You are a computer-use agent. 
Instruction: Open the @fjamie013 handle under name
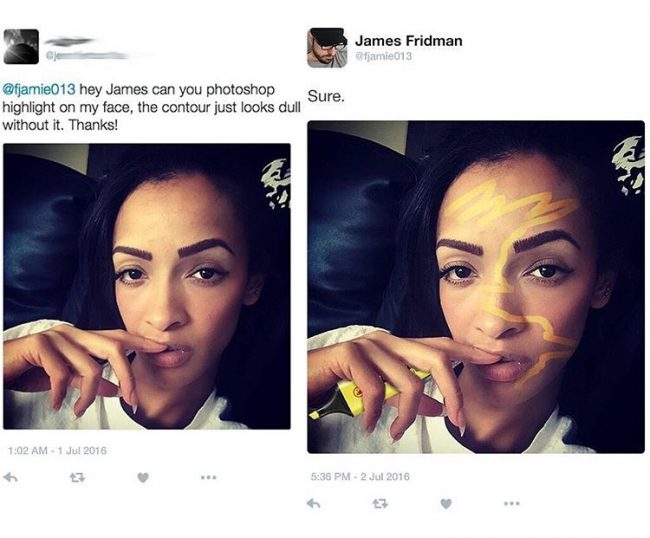pos(384,56)
